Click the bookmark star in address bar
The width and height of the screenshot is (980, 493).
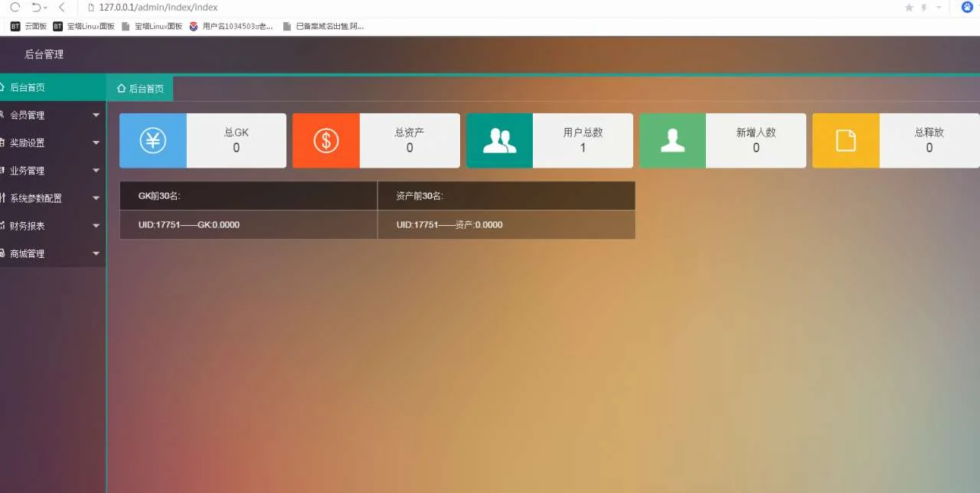(909, 8)
